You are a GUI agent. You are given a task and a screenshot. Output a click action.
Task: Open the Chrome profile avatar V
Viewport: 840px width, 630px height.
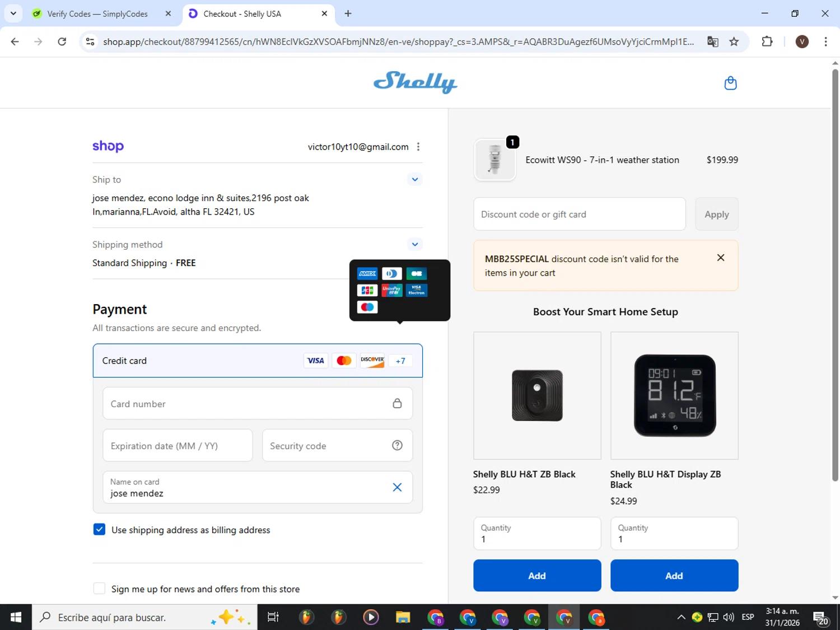pyautogui.click(x=802, y=41)
